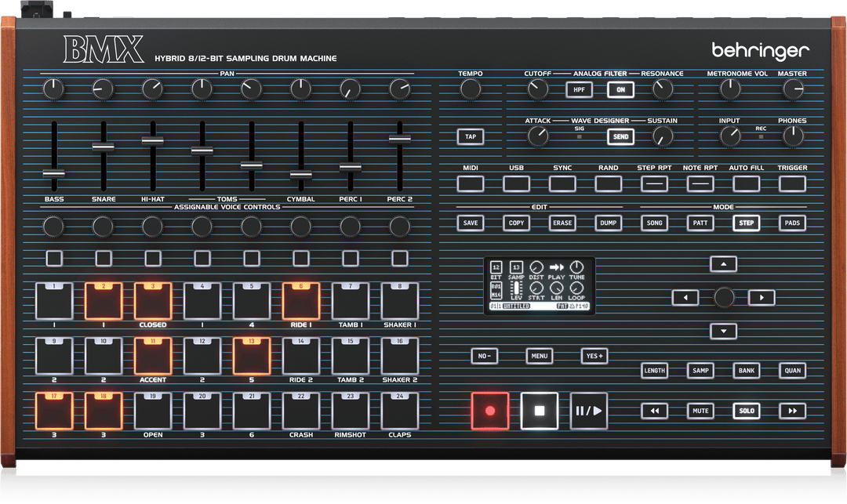Viewport: 847px width, 504px height.
Task: Hit the red record button
Action: coord(490,412)
